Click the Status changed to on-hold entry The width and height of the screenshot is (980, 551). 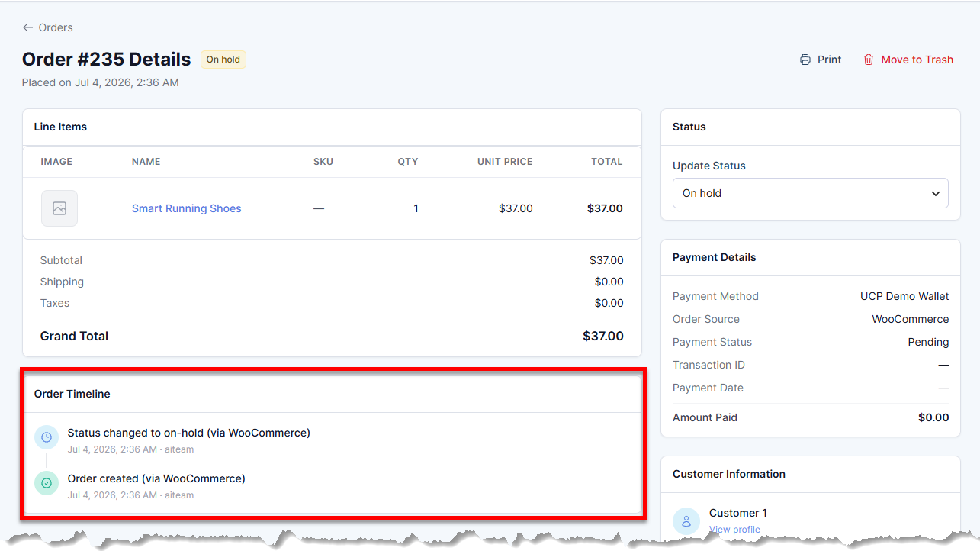tap(188, 433)
